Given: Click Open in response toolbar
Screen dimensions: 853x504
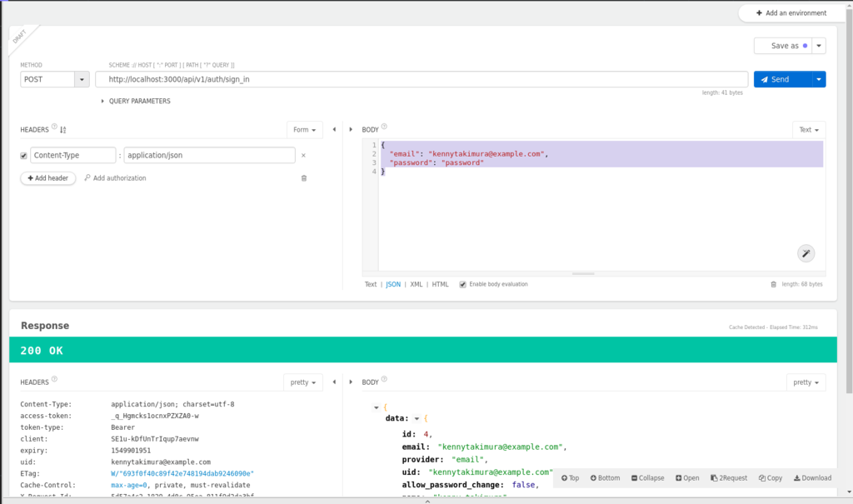Looking at the screenshot, I should (687, 478).
